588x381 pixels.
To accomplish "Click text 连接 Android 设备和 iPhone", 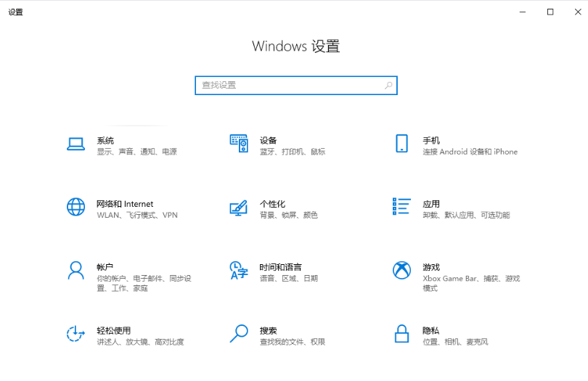I will click(470, 152).
